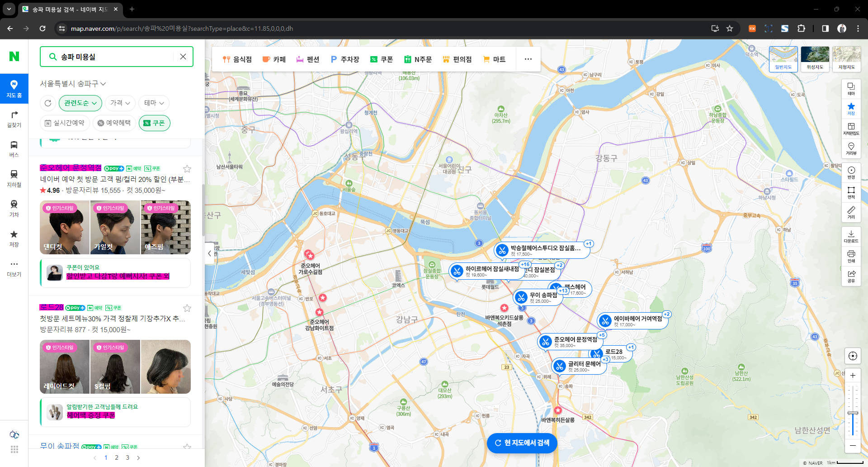This screenshot has height=467, width=868.
Task: Collapse the search results panel arrow
Action: [x=209, y=253]
